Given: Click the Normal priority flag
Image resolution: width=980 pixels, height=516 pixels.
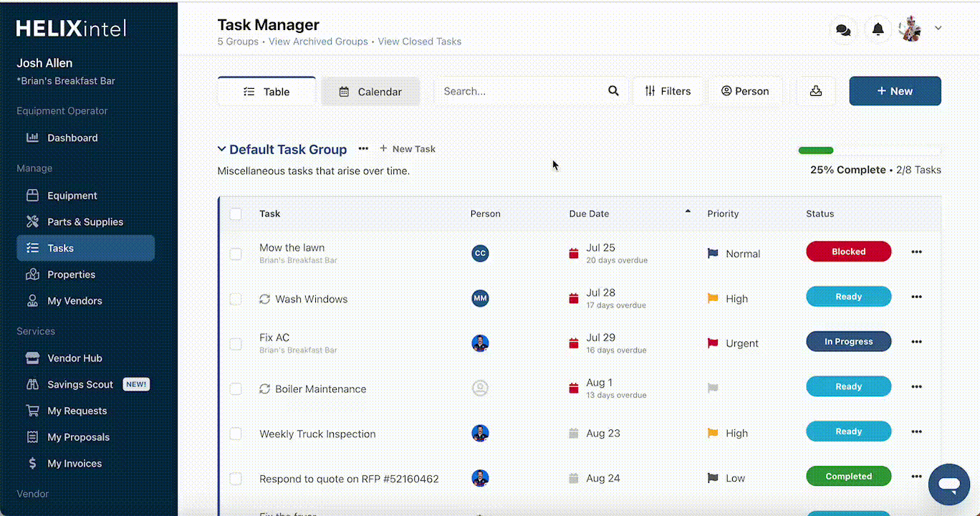Looking at the screenshot, I should [713, 254].
